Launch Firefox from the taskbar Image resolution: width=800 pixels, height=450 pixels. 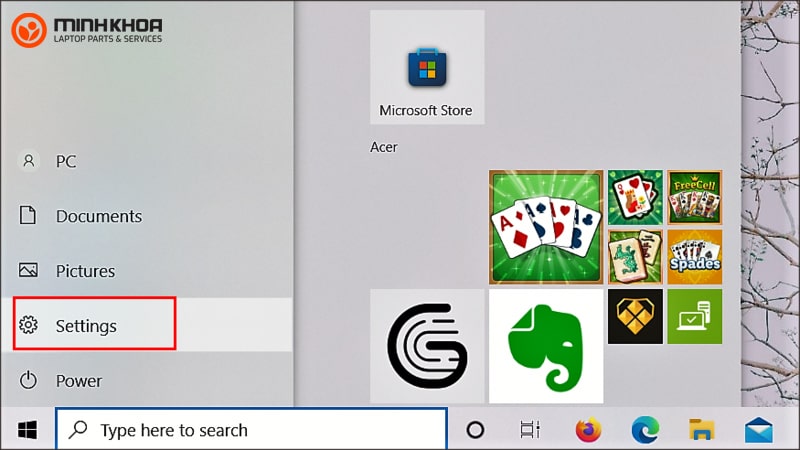(588, 430)
